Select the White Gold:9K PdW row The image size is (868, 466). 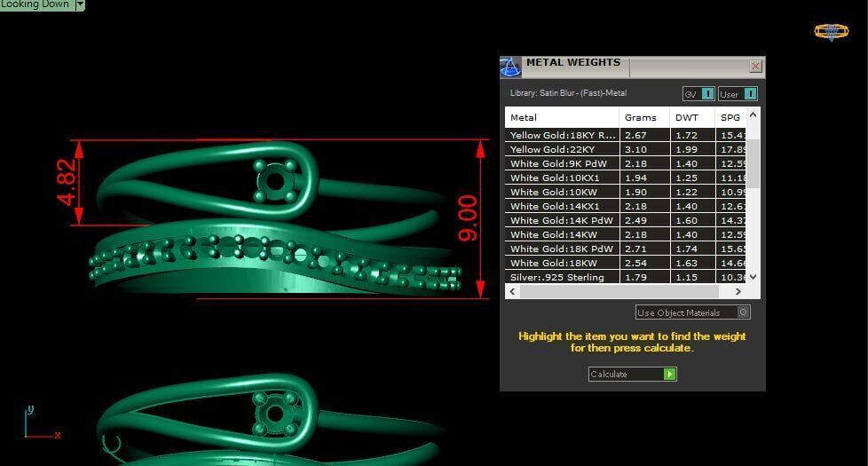pyautogui.click(x=626, y=164)
